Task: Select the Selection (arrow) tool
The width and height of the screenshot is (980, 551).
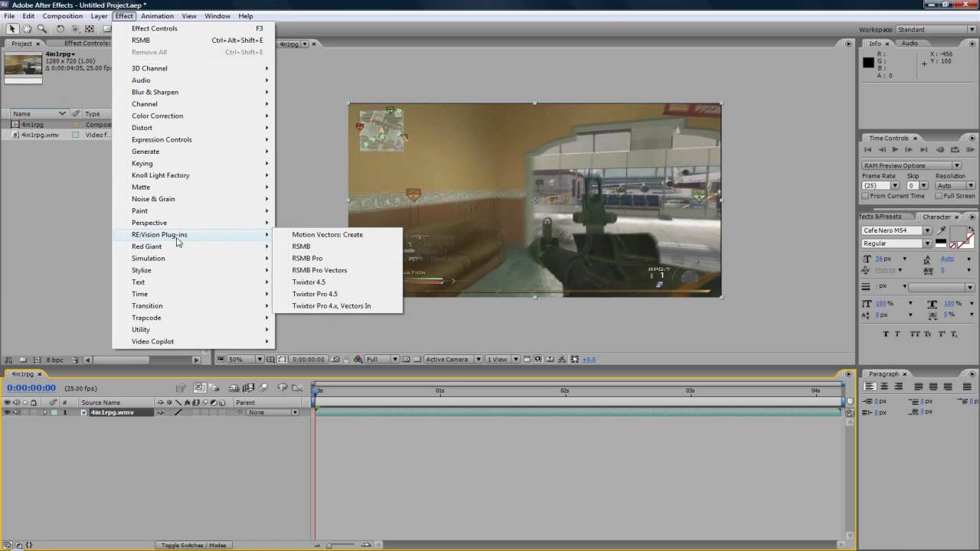Action: point(12,29)
